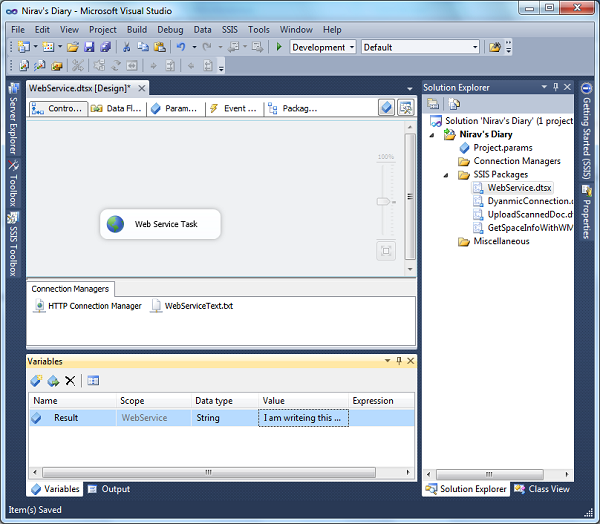This screenshot has width=600, height=524.
Task: Open UploadScannedDoc package in Solution Explorer
Action: [528, 214]
